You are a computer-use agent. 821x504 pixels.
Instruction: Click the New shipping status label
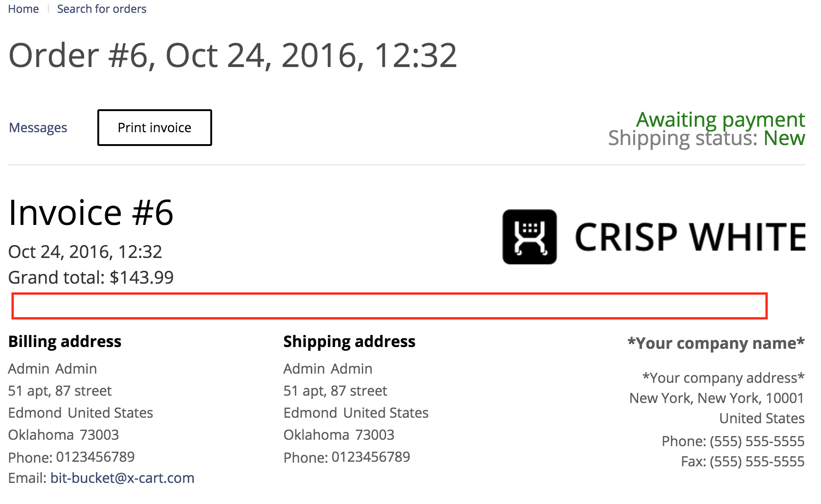(784, 138)
